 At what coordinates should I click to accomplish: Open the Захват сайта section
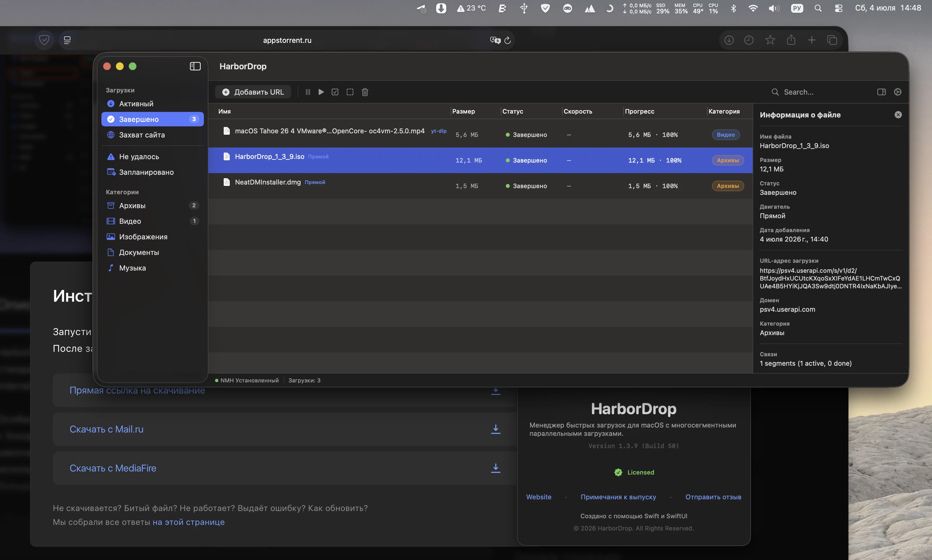click(153, 135)
